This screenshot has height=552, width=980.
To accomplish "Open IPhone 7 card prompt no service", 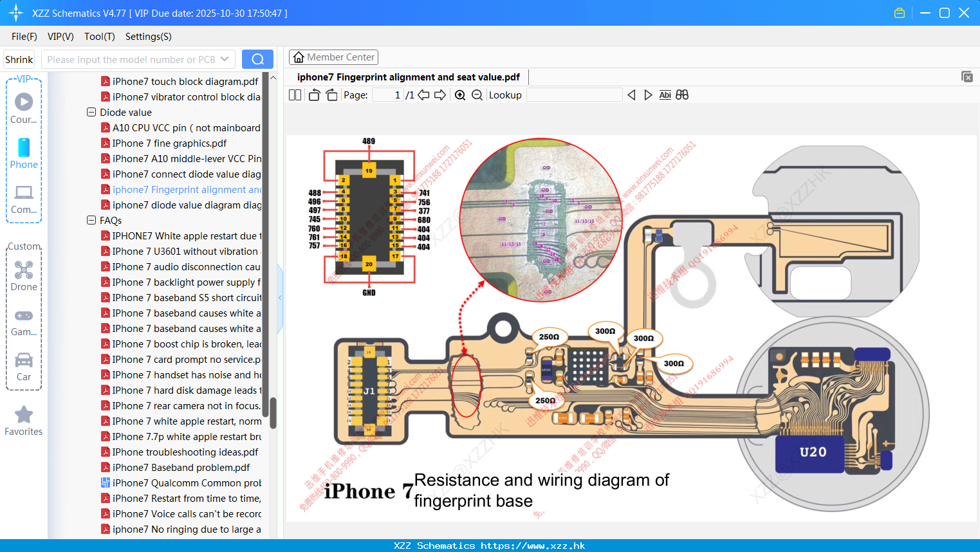I will [181, 360].
